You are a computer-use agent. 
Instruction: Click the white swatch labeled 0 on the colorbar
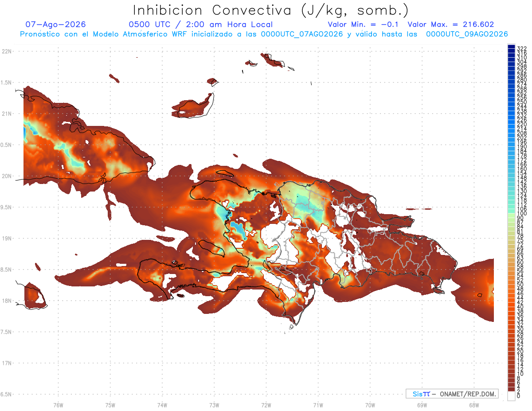point(511,397)
